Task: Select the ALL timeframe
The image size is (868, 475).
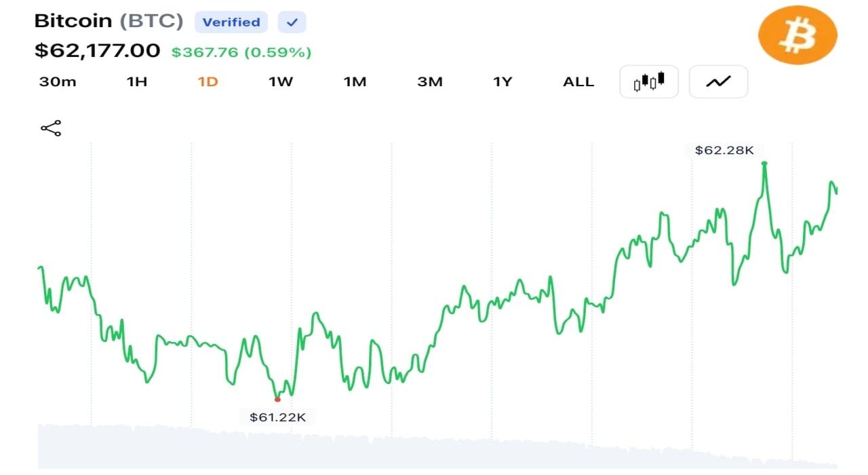Action: coord(578,82)
